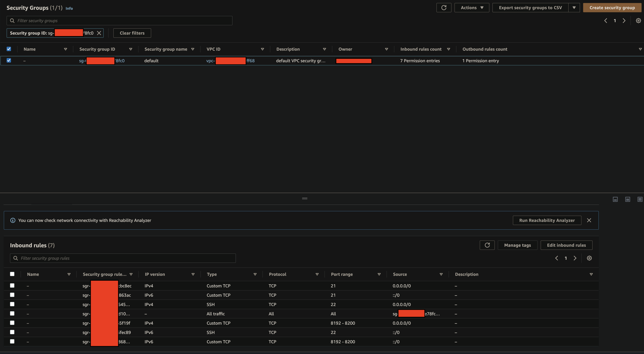Remove the Security group ID filter token
This screenshot has height=354, width=644.
click(99, 33)
